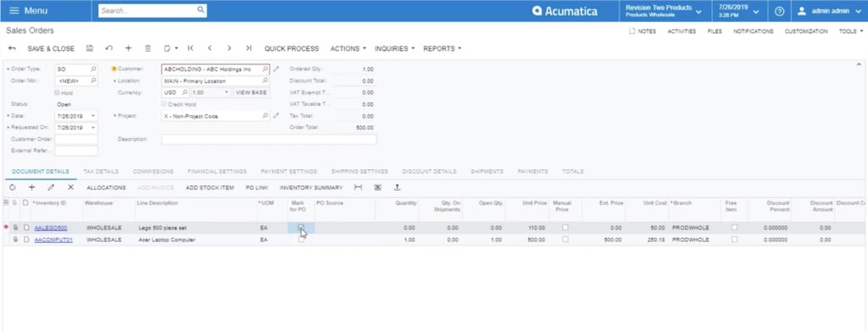Click into the Description field
Screen dimensions: 868x331
269,139
